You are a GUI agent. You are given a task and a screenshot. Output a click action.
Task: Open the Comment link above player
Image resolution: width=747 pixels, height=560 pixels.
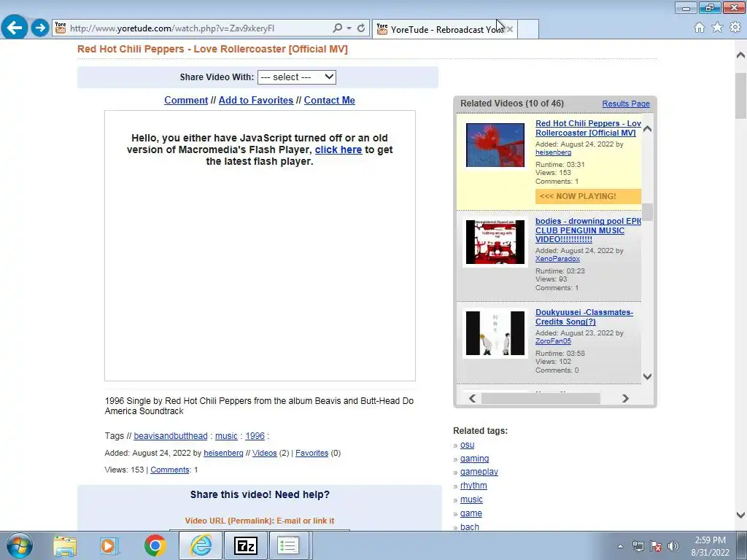[x=186, y=101]
